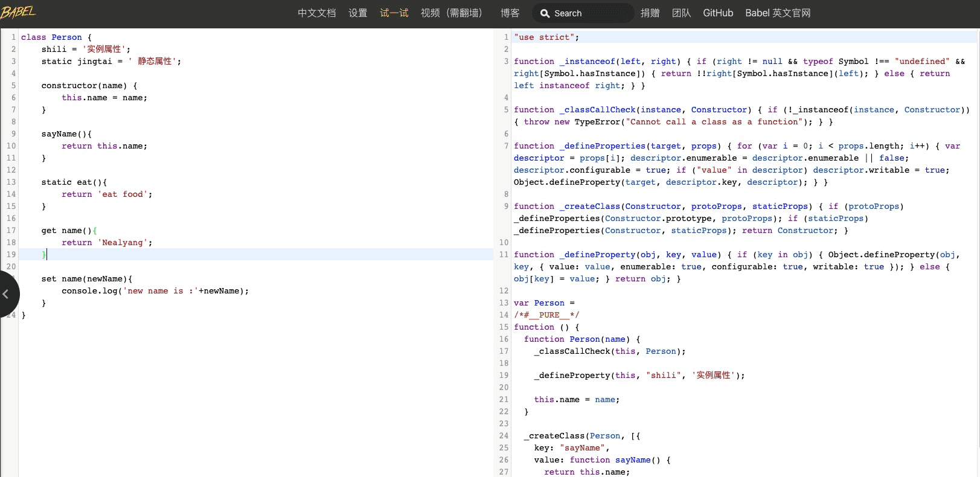
Task: Click the Search input field
Action: 583,13
